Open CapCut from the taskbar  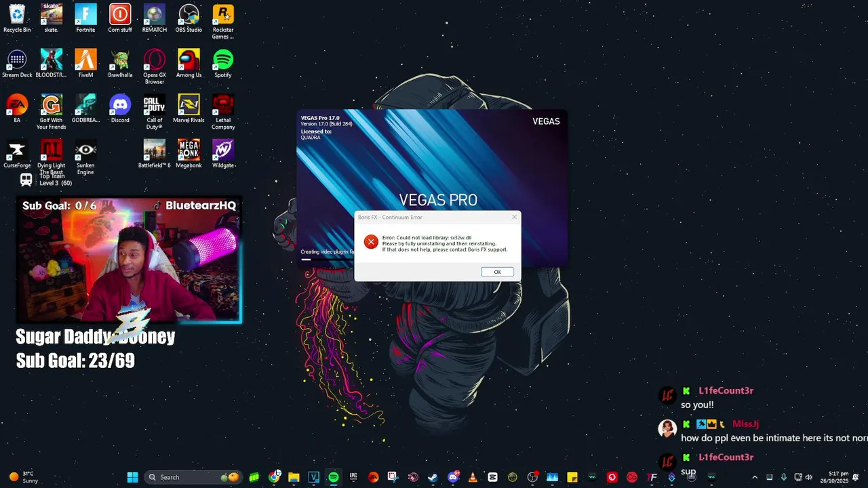click(x=492, y=477)
